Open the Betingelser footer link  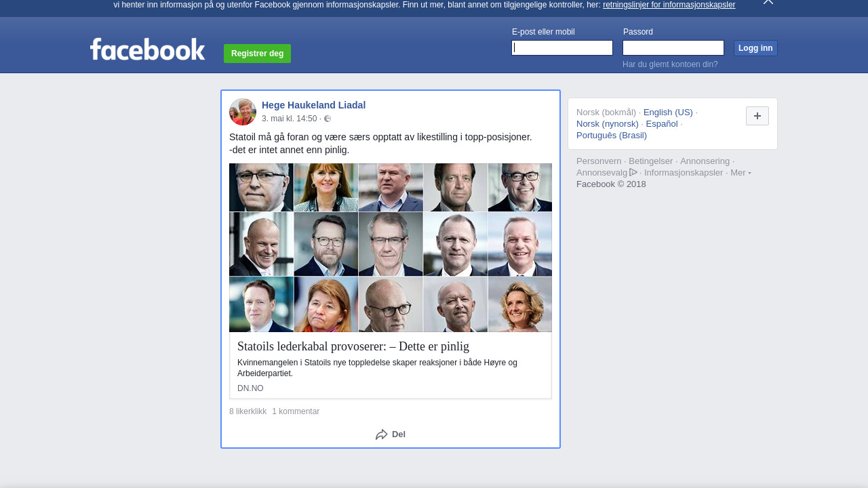coord(651,161)
